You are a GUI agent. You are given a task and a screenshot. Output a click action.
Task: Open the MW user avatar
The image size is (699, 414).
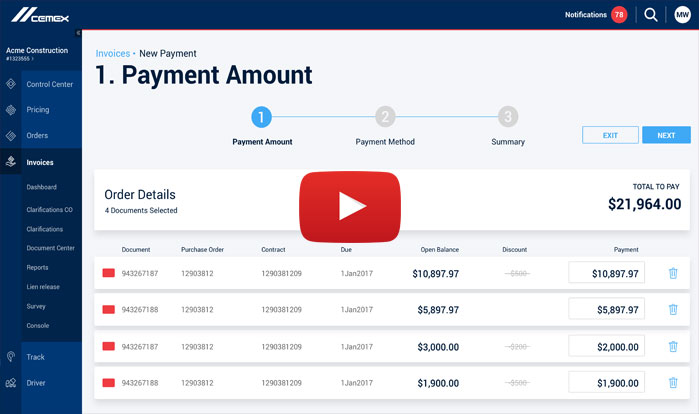tap(682, 15)
